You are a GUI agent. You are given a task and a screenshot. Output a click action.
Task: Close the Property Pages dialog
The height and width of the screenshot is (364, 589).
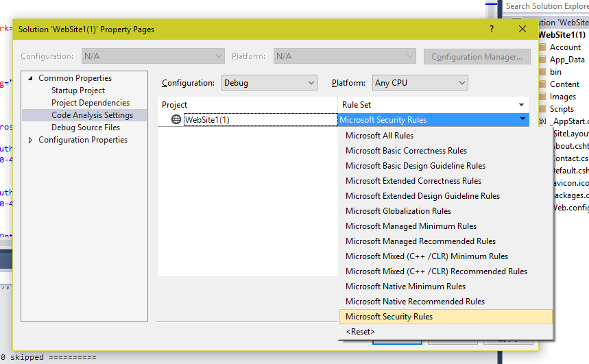pos(522,29)
